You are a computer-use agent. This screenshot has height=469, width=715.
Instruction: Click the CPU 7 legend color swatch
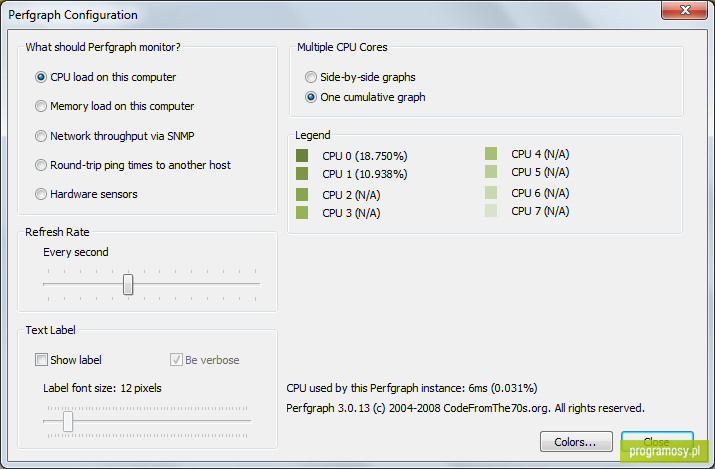(x=491, y=211)
